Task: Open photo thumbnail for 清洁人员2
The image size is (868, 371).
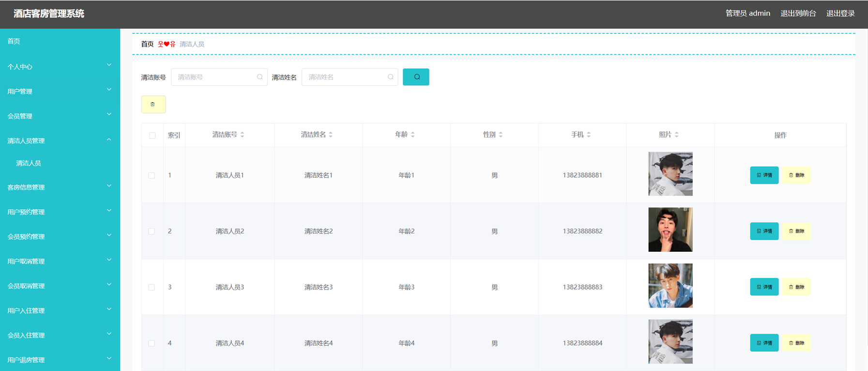Action: click(670, 230)
